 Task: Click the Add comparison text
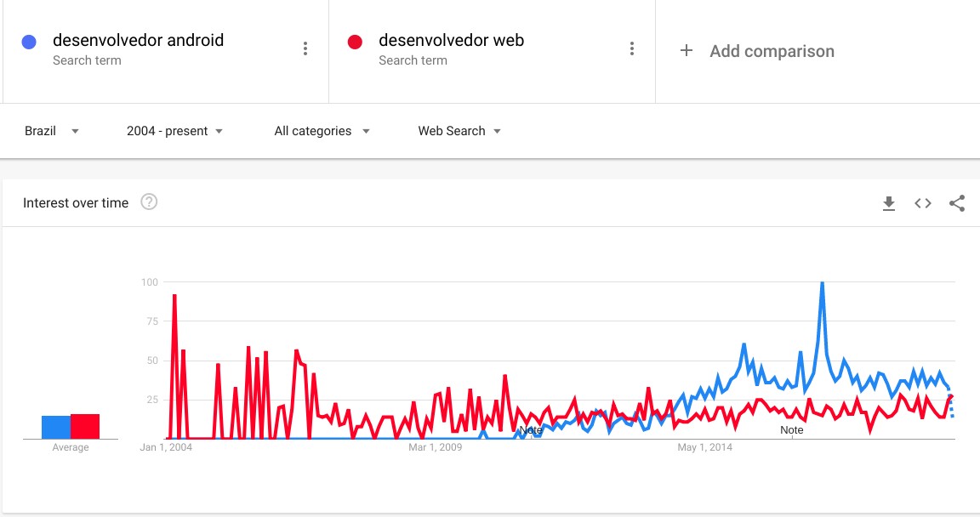(x=772, y=51)
